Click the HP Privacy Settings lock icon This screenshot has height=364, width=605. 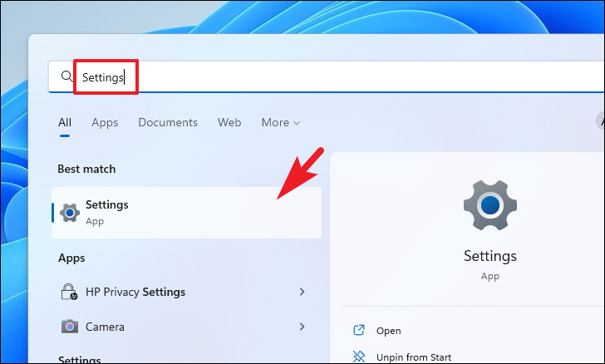70,292
